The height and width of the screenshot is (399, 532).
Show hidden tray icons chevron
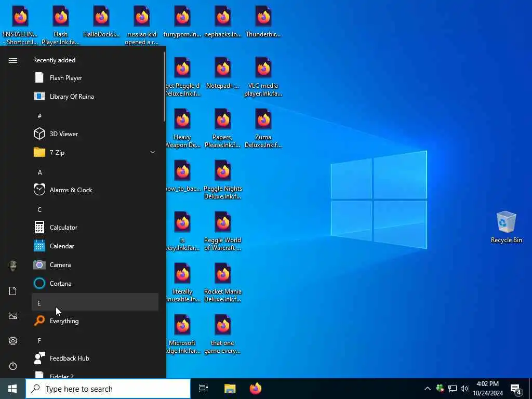click(428, 389)
